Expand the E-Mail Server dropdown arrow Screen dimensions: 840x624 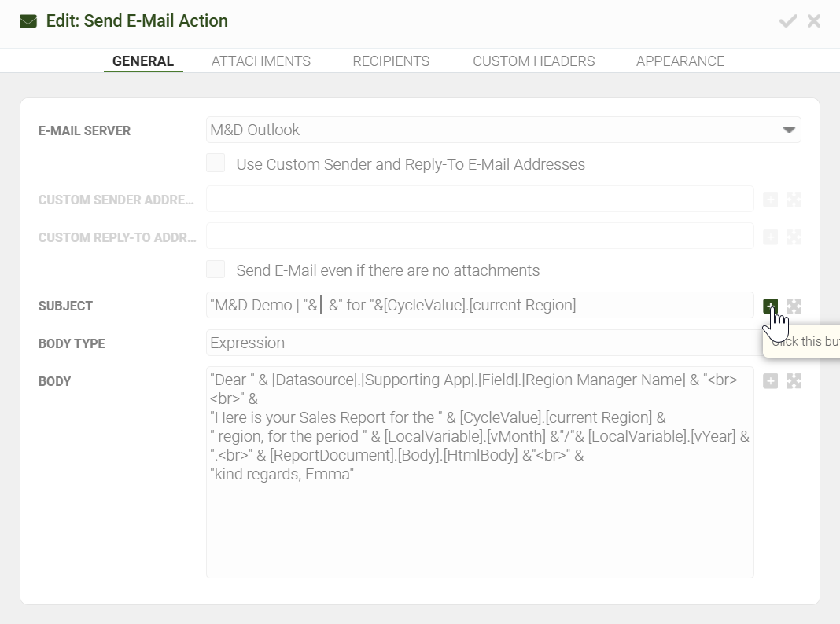point(789,130)
